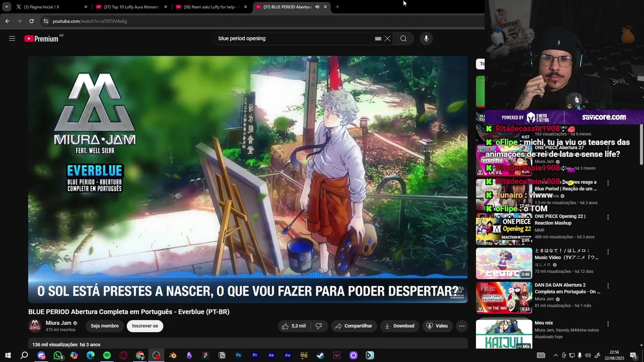
Task: Click the '136 mil visualizações há 3 anos' text
Action: click(66, 344)
